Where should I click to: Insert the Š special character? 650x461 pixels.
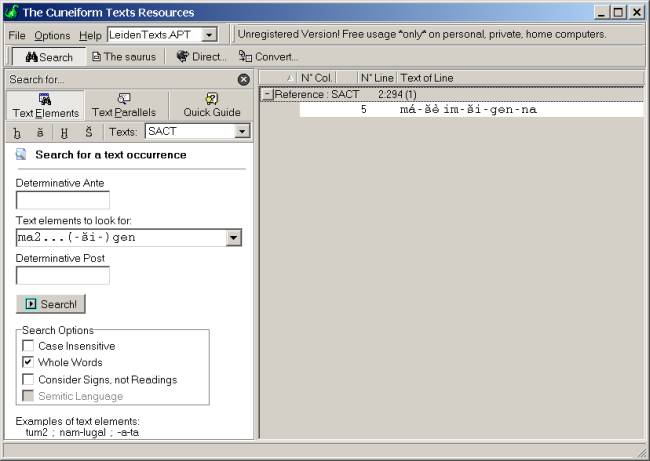pos(88,132)
